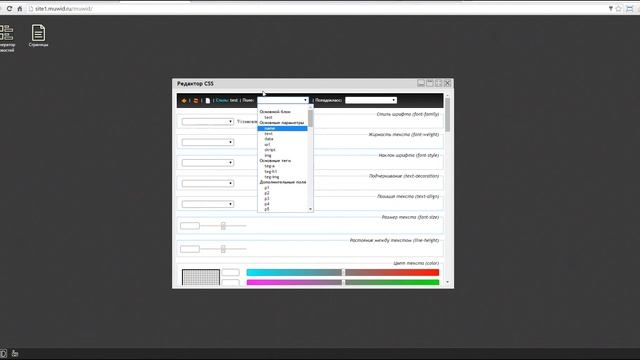The height and width of the screenshot is (360, 640).
Task: Select 'img' option in dropdown list
Action: click(x=282, y=155)
